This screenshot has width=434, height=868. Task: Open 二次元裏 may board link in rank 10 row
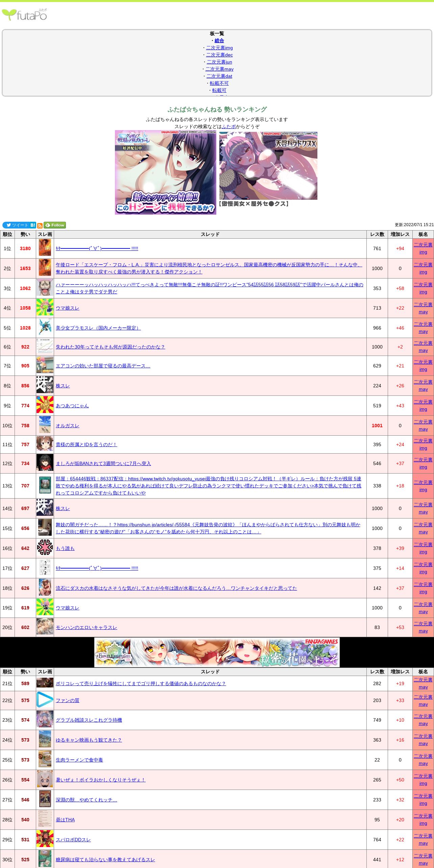[423, 426]
